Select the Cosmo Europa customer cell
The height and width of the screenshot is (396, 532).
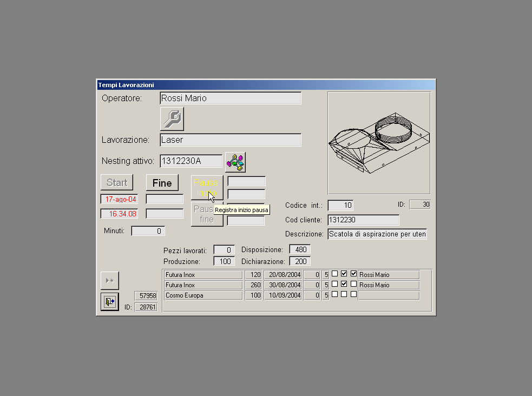[203, 295]
